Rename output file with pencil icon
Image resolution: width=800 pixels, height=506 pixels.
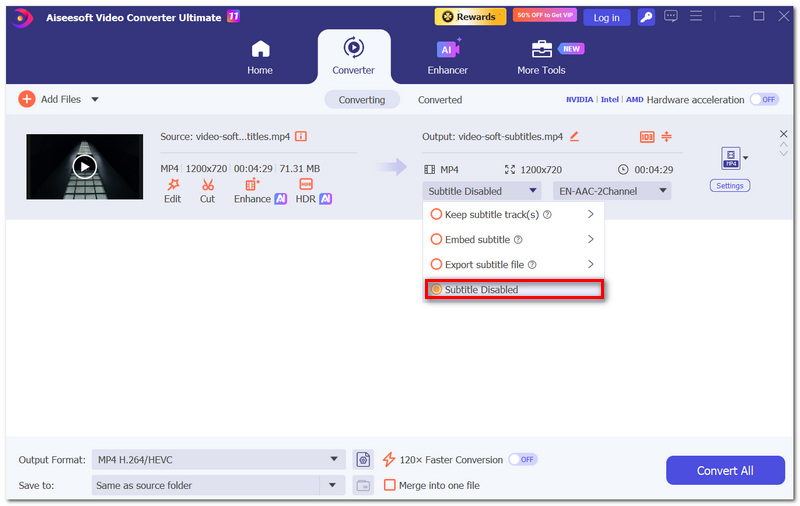point(574,136)
